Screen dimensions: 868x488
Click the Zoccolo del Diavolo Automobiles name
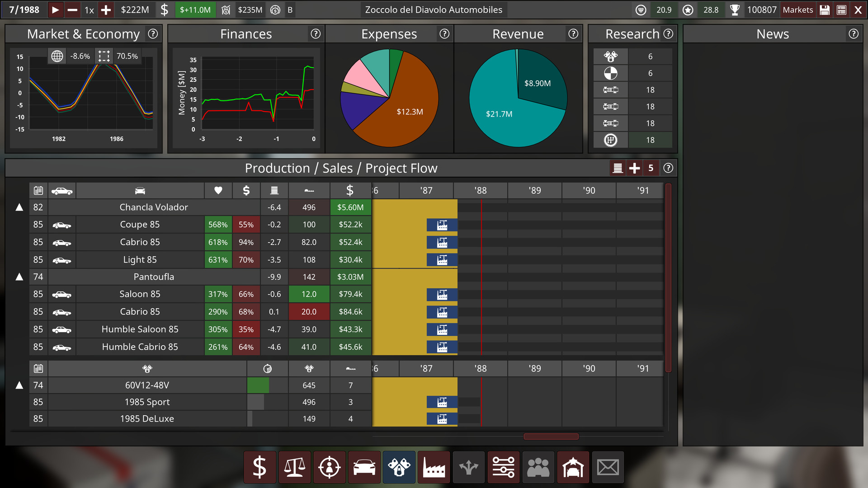pyautogui.click(x=433, y=9)
